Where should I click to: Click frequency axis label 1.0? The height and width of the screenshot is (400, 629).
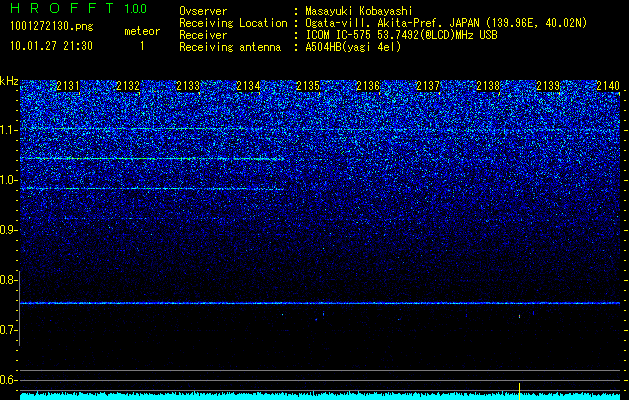[8, 180]
